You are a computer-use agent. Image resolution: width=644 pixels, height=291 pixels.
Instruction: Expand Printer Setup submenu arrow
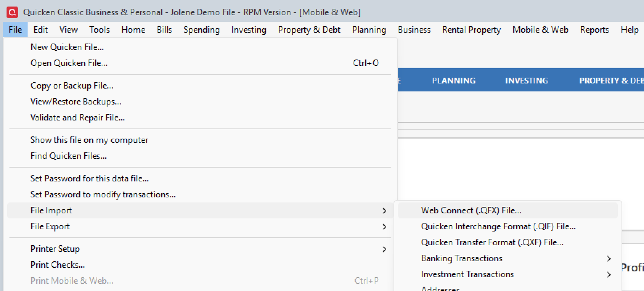[x=384, y=249]
